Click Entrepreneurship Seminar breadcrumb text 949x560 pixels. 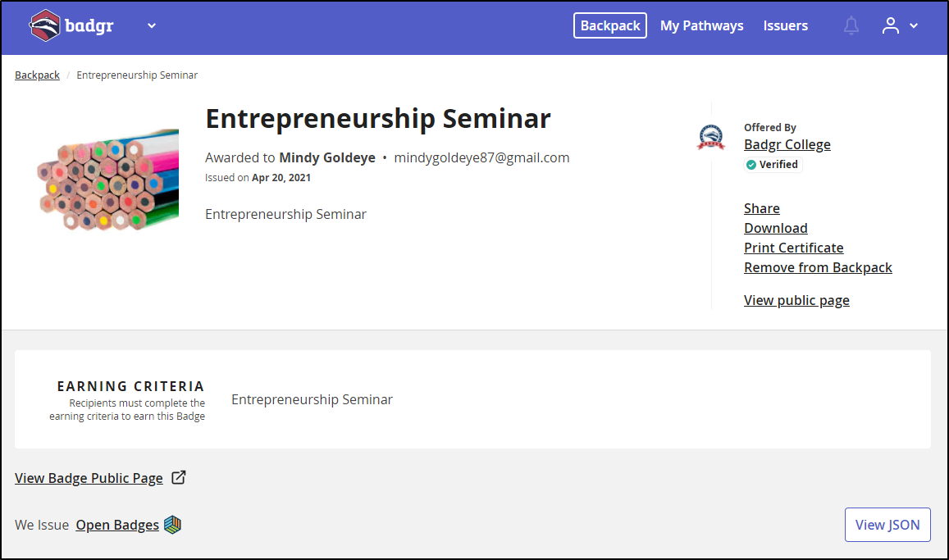pyautogui.click(x=137, y=75)
